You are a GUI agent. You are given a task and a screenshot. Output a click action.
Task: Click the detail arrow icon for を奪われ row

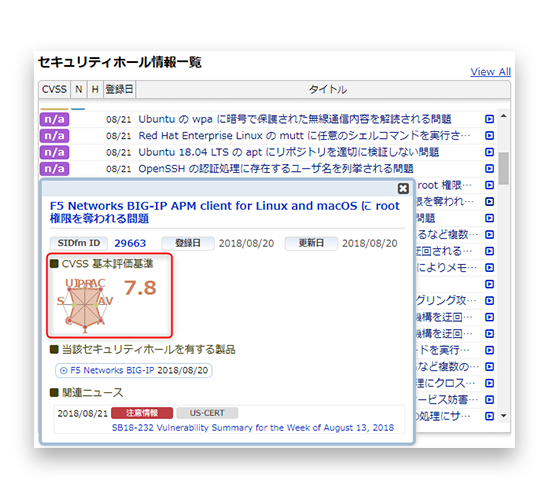coord(489,202)
